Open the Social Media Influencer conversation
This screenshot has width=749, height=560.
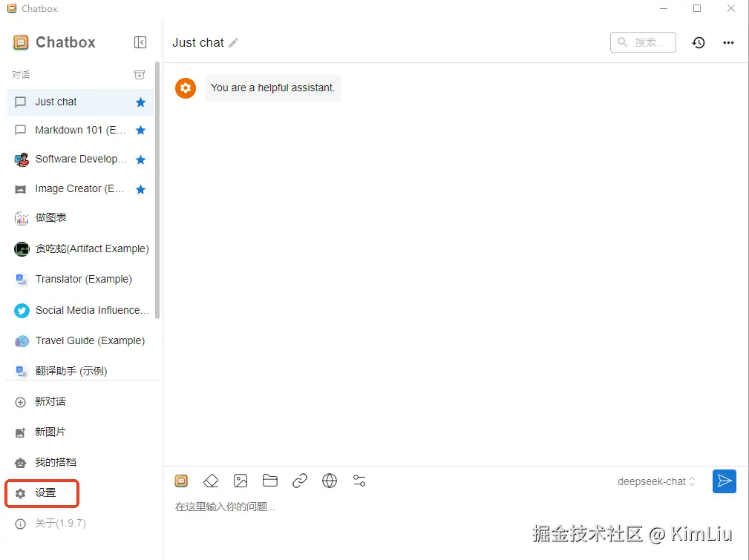(80, 310)
